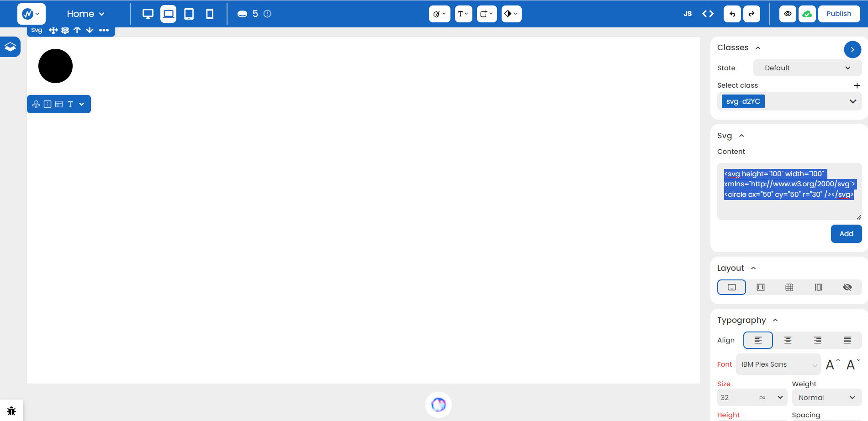Click the credits coin icon
This screenshot has height=421, width=868.
[x=242, y=14]
